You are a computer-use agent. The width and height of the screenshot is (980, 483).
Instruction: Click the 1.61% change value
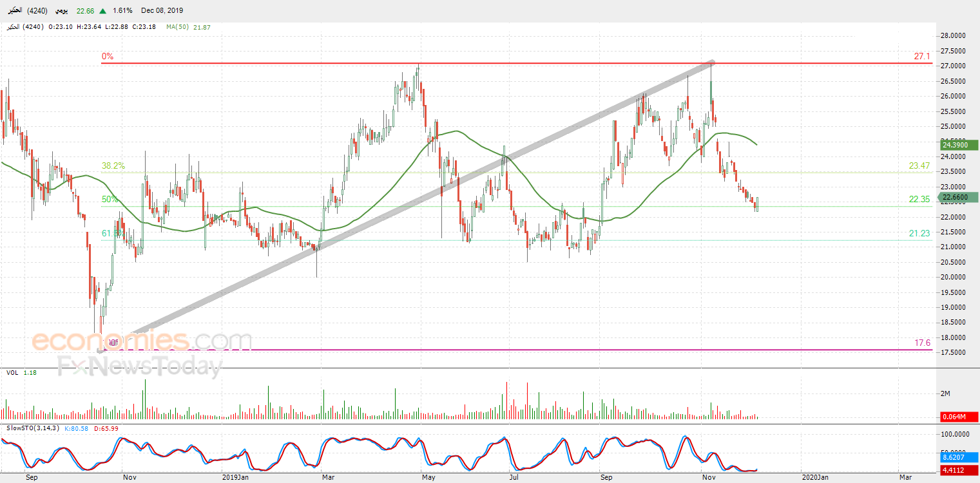(x=122, y=10)
